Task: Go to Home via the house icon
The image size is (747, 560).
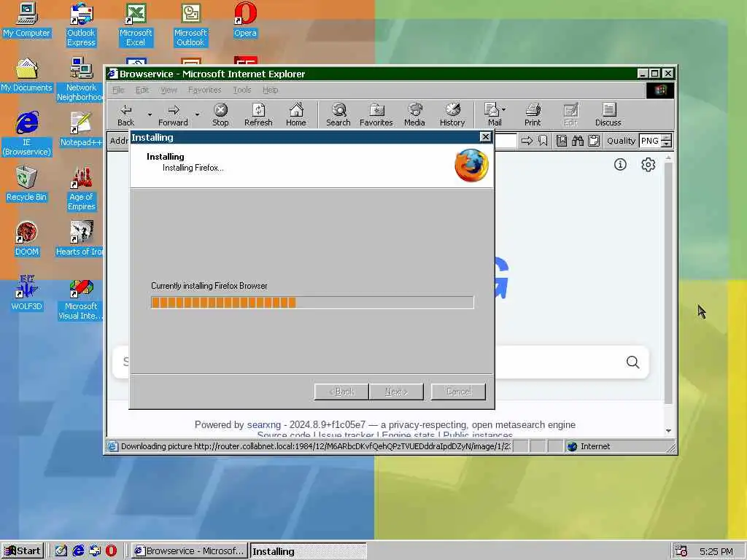Action: [x=296, y=114]
